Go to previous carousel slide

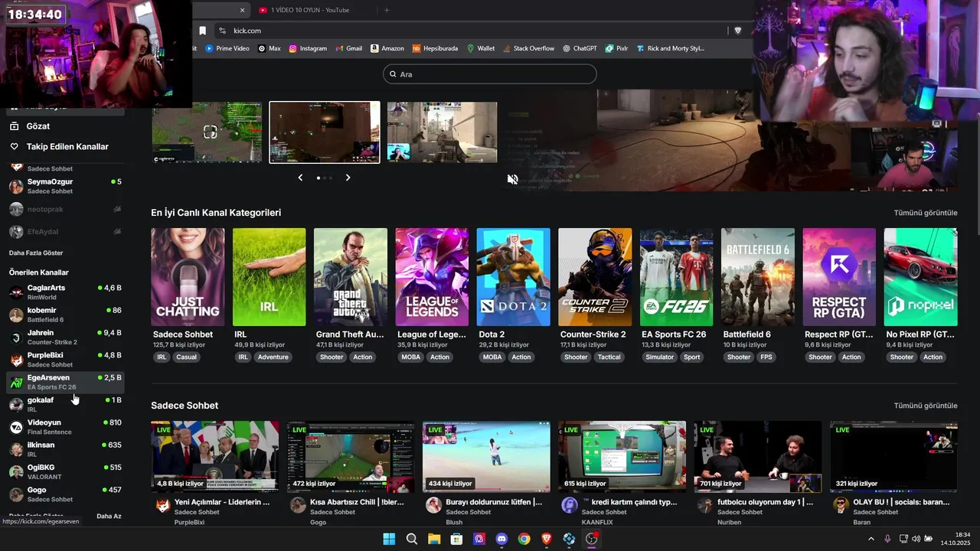300,178
